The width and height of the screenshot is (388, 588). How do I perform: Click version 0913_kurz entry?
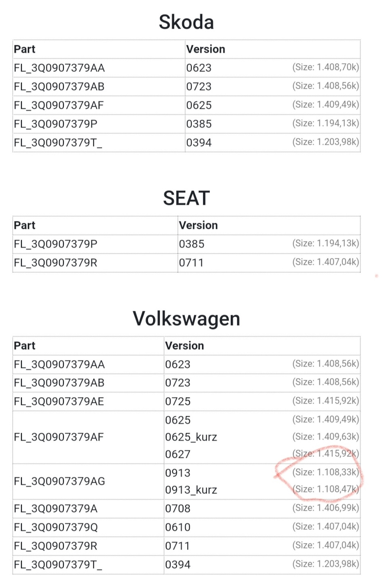pyautogui.click(x=191, y=490)
